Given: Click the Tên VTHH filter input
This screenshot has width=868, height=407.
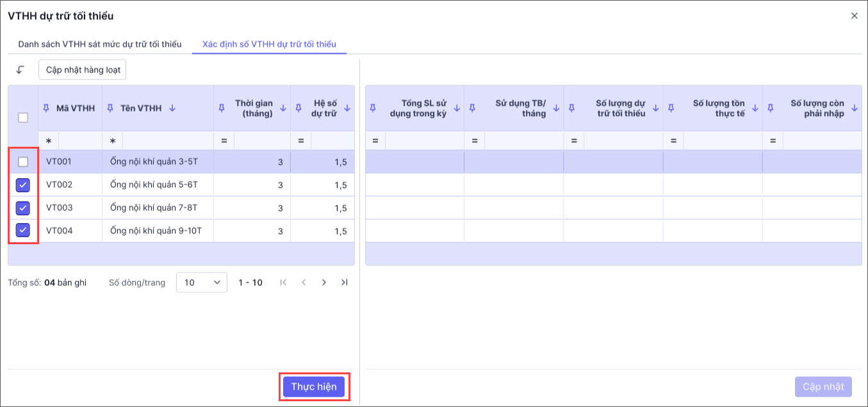Looking at the screenshot, I should click(x=168, y=140).
